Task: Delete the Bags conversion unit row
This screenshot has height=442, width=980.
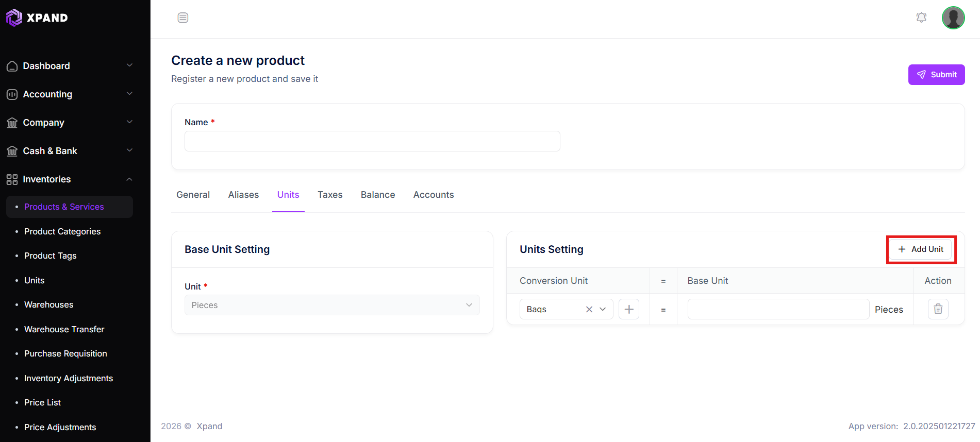Action: click(938, 309)
